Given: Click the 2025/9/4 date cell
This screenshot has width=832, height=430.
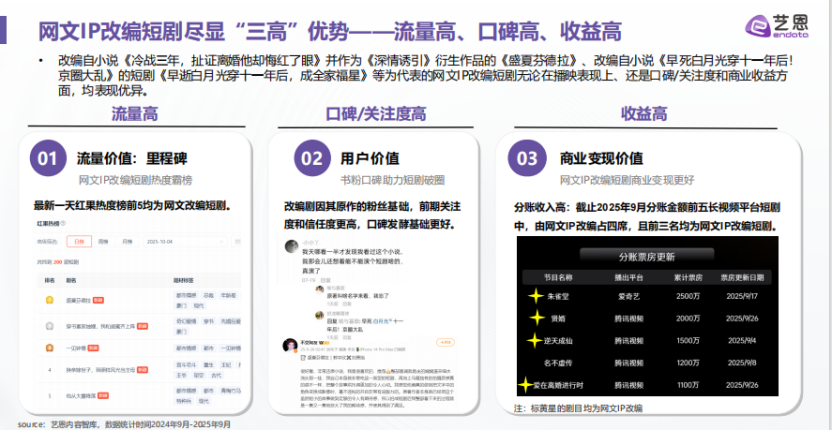Looking at the screenshot, I should (x=742, y=340).
